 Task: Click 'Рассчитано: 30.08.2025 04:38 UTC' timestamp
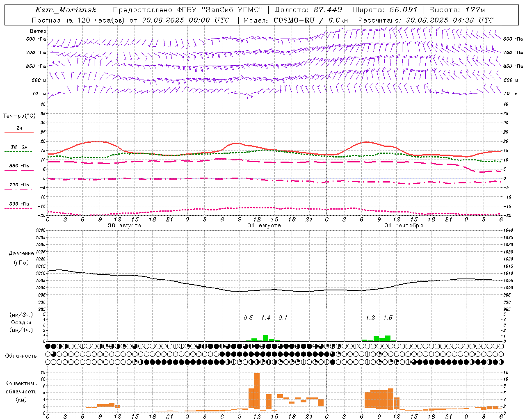pos(426,20)
